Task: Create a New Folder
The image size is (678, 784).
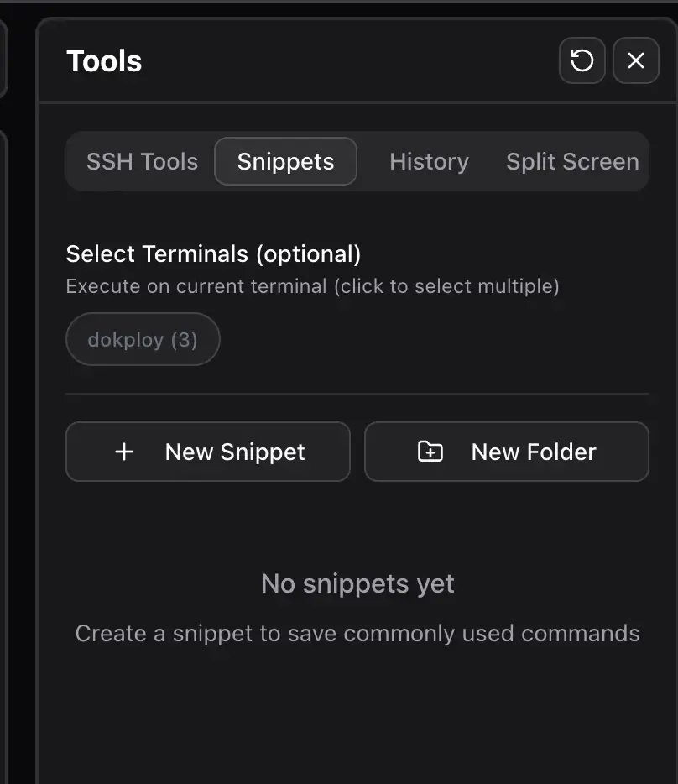Action: click(x=506, y=452)
